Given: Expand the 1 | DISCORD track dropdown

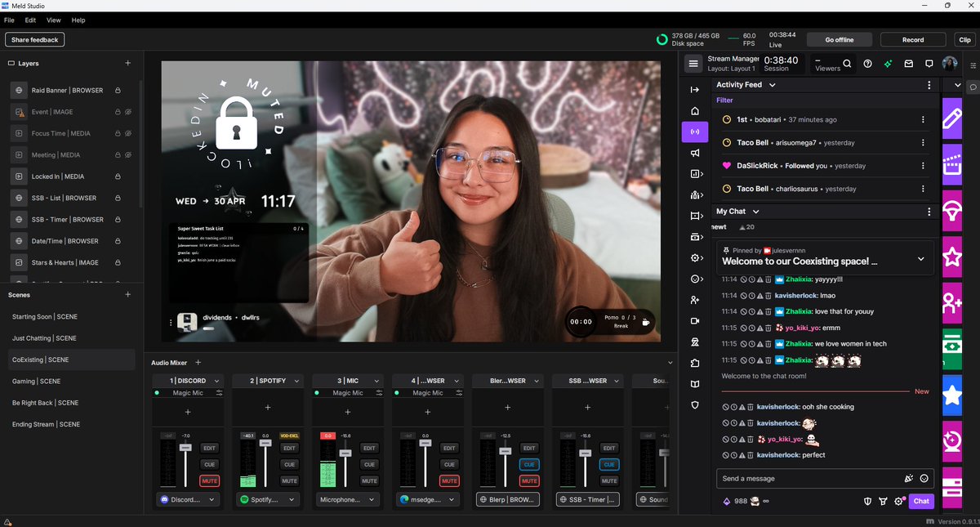Looking at the screenshot, I should 216,381.
